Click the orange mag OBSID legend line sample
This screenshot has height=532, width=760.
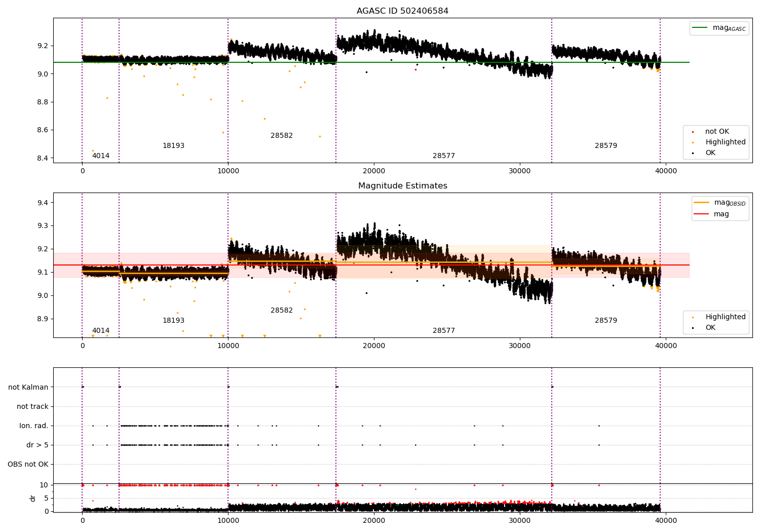pos(702,203)
